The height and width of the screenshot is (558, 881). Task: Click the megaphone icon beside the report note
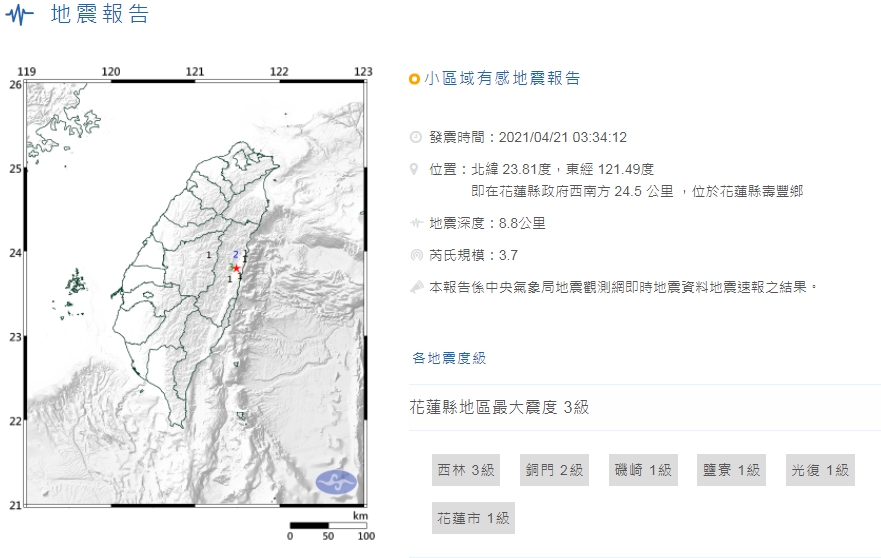point(416,287)
